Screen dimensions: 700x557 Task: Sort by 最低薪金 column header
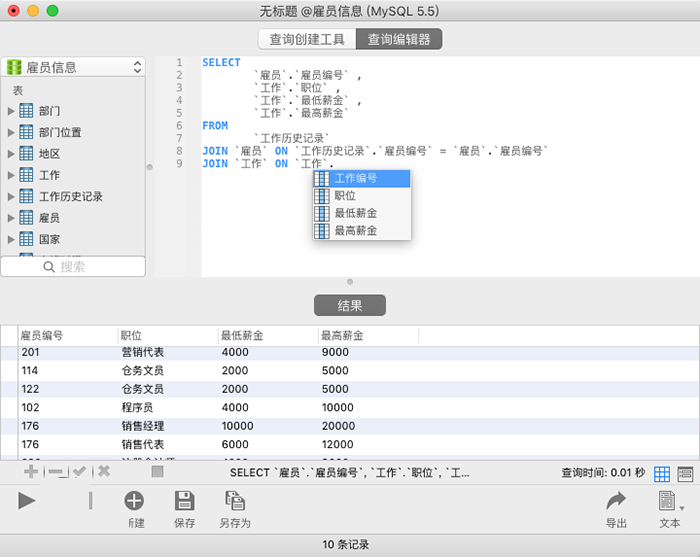pyautogui.click(x=268, y=336)
